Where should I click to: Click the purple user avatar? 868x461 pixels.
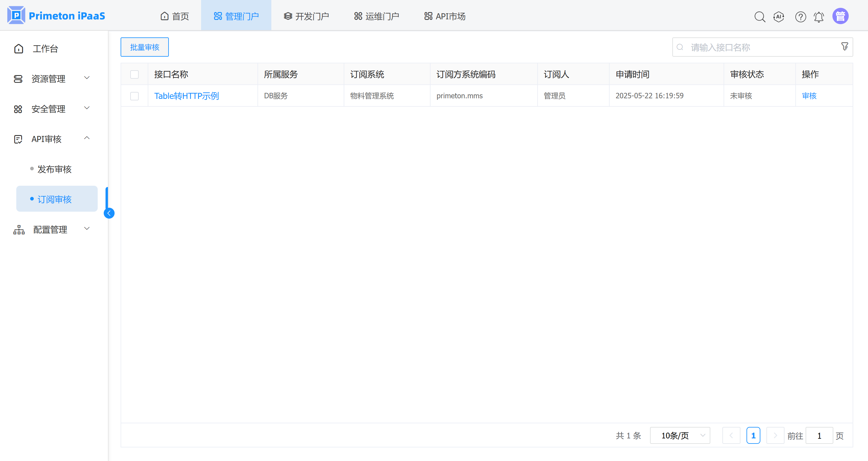click(840, 16)
